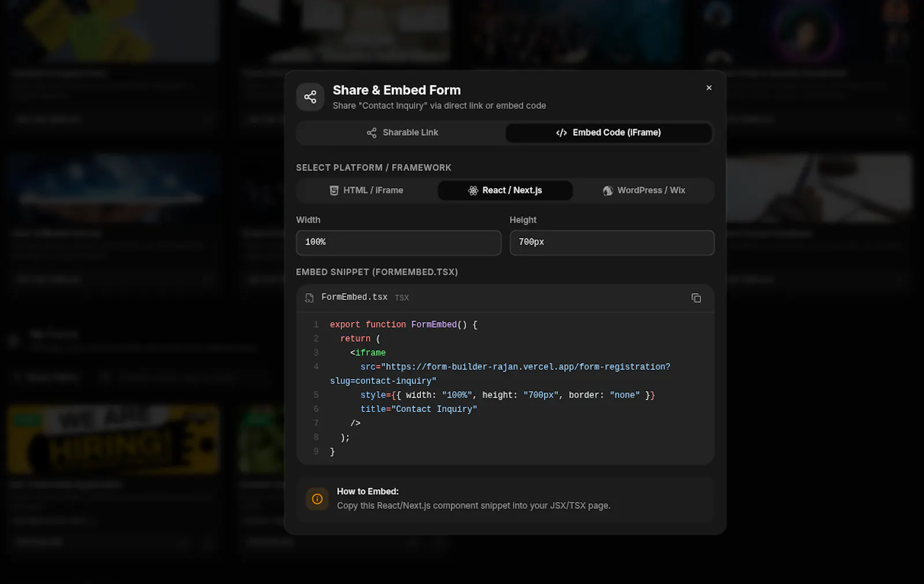Click the TSX label in snippet header
Viewport: 924px width, 584px height.
402,298
